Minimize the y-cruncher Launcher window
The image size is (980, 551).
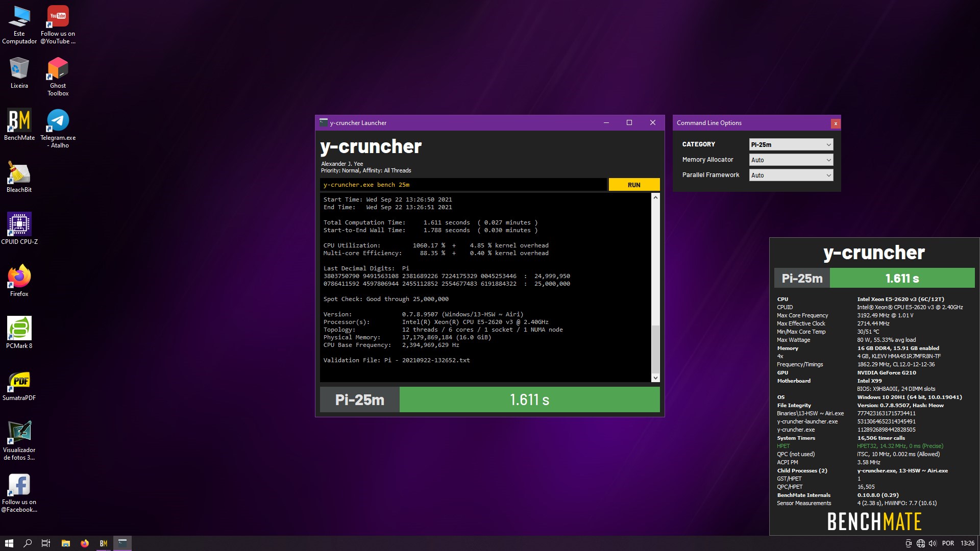tap(606, 122)
